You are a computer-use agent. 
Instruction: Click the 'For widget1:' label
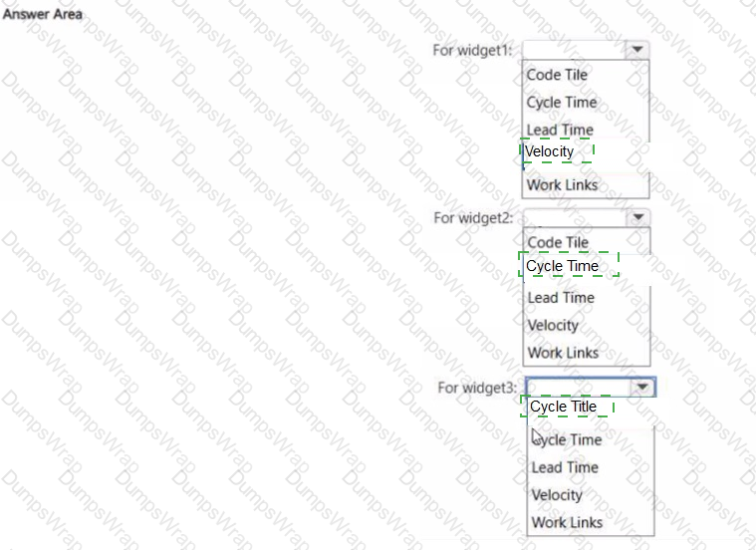point(472,50)
